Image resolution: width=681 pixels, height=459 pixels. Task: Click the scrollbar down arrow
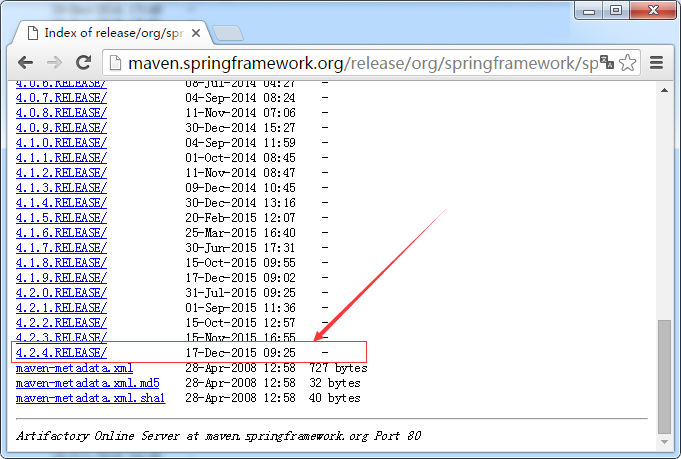(664, 442)
